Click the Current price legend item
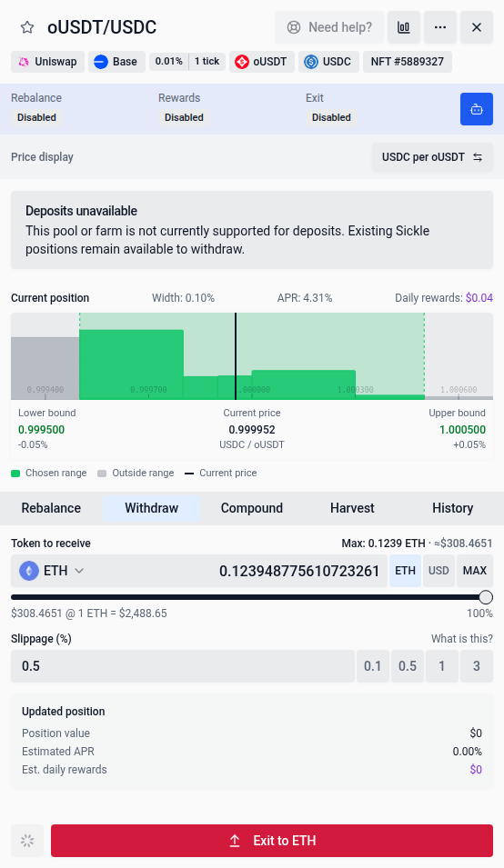The width and height of the screenshot is (504, 868). tap(220, 474)
